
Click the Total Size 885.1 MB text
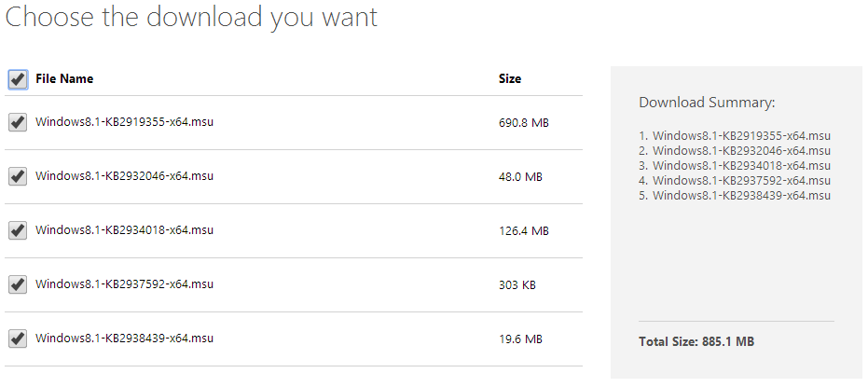[x=696, y=342]
